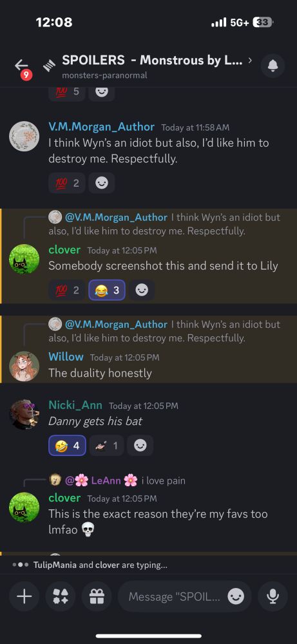
Task: Open V.M.Morgan_Author's username profile
Action: pos(101,126)
